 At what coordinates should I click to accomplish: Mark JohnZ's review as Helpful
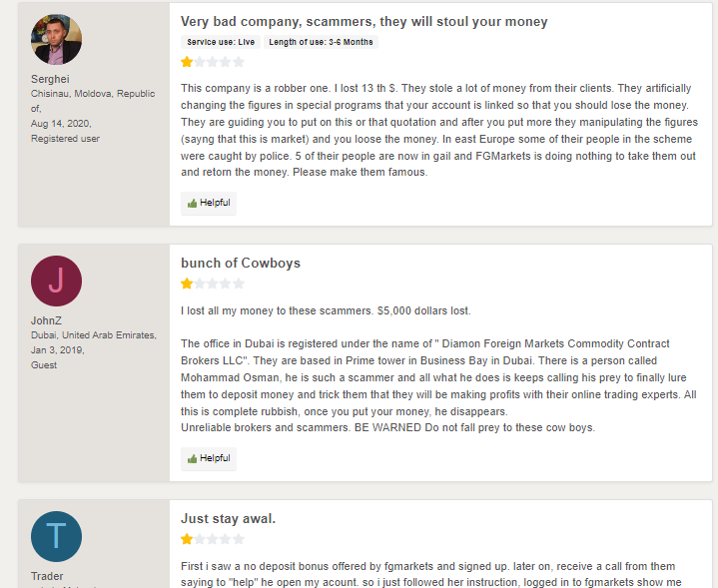209,458
